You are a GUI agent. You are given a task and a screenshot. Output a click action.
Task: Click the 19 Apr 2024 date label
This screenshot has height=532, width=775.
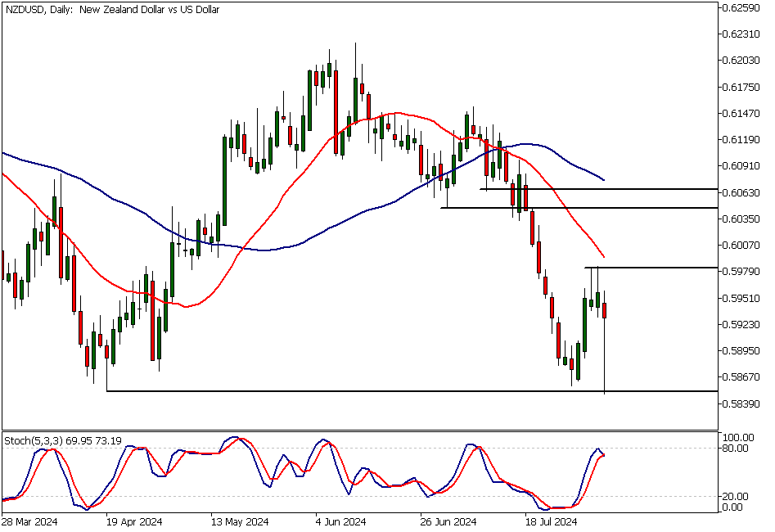(x=133, y=521)
